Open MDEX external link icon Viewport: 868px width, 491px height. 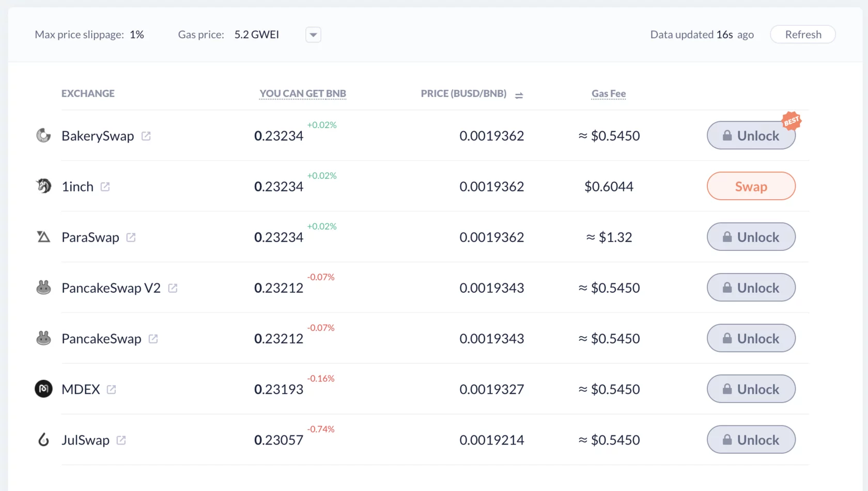112,389
